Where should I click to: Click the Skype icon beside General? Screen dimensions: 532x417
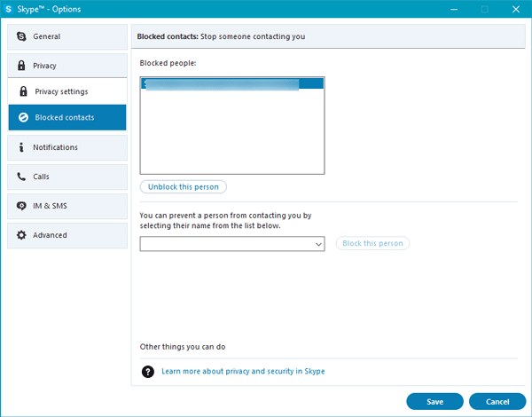pos(21,36)
